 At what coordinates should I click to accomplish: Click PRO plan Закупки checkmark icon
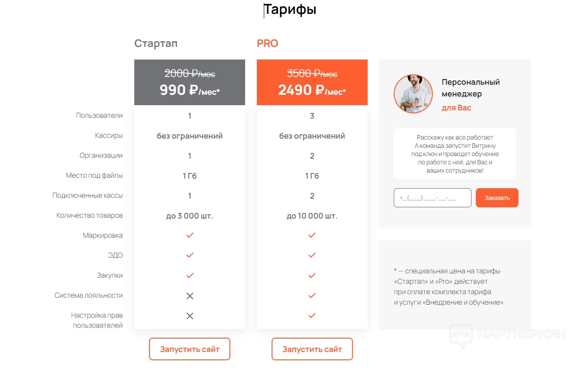[312, 276]
